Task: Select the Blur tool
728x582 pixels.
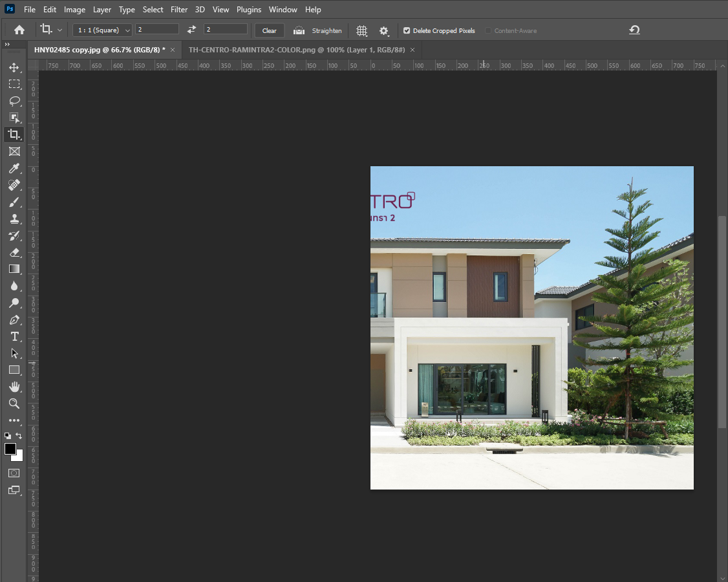Action: pyautogui.click(x=14, y=286)
